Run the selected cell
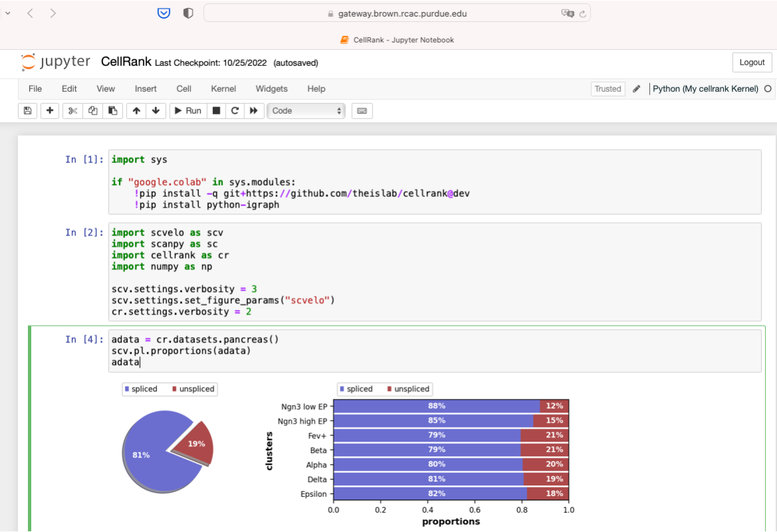 pos(188,111)
